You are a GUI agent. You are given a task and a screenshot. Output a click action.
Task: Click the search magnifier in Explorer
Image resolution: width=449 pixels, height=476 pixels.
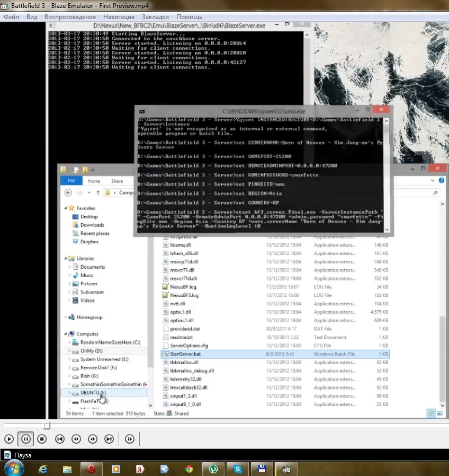point(436,192)
